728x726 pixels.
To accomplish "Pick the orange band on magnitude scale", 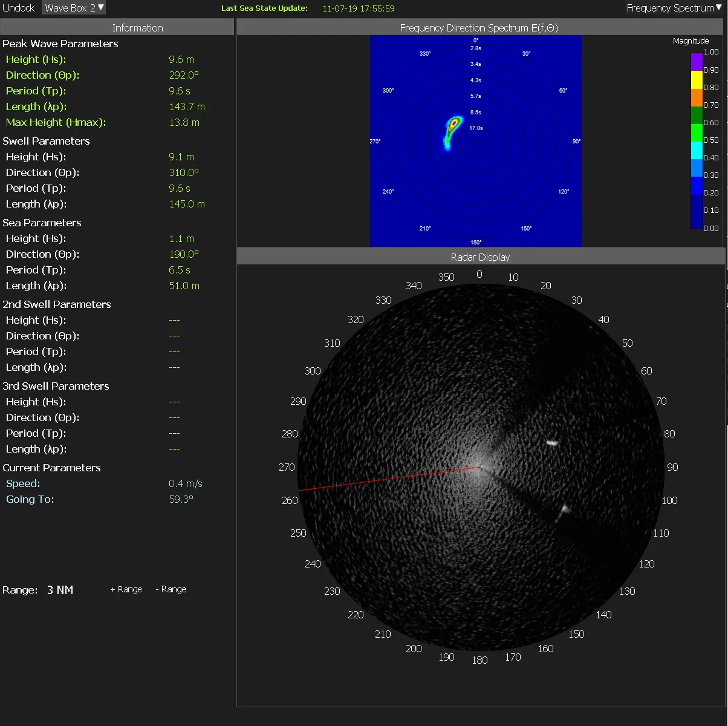I will [x=697, y=97].
